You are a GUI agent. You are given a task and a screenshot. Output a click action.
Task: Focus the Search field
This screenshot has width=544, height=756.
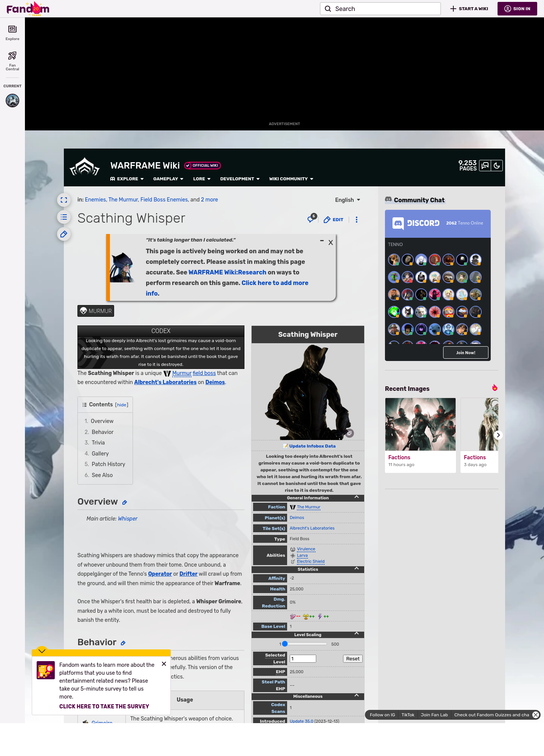380,9
